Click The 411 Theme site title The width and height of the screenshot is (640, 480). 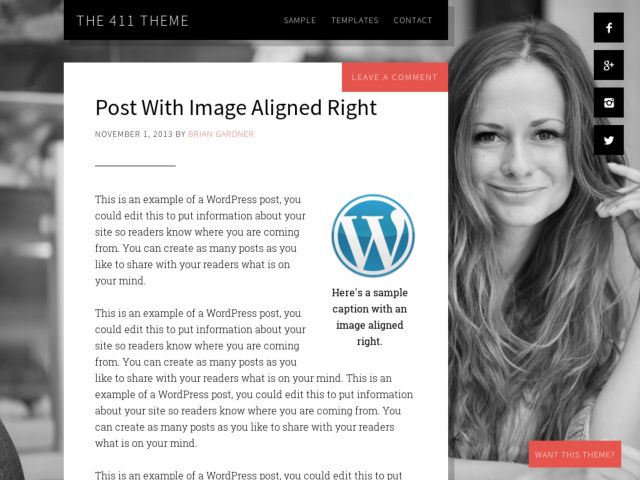[x=133, y=20]
